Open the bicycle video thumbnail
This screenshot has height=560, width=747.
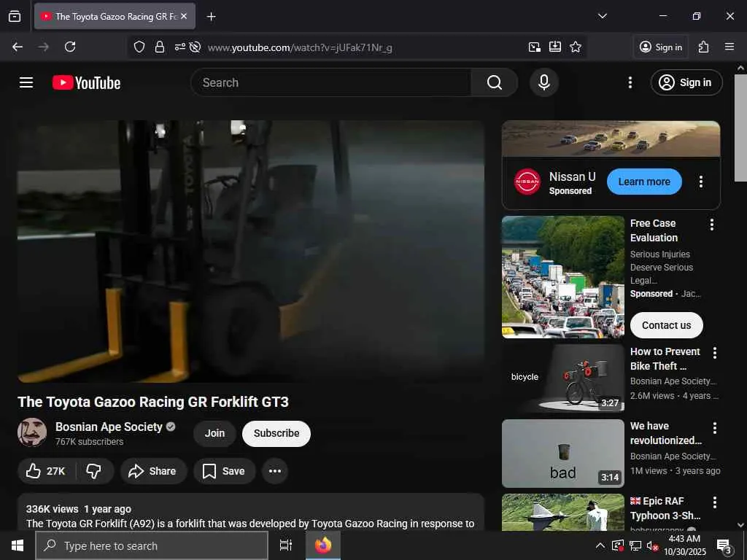coord(562,378)
